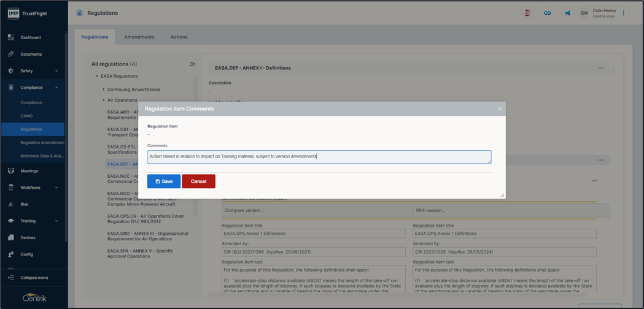Close the Regulation Item Comments dialog
The width and height of the screenshot is (644, 309).
click(x=500, y=109)
